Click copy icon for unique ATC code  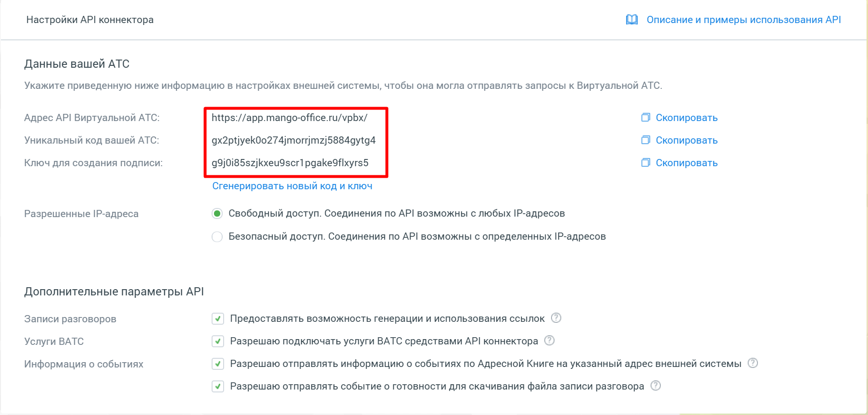point(646,140)
